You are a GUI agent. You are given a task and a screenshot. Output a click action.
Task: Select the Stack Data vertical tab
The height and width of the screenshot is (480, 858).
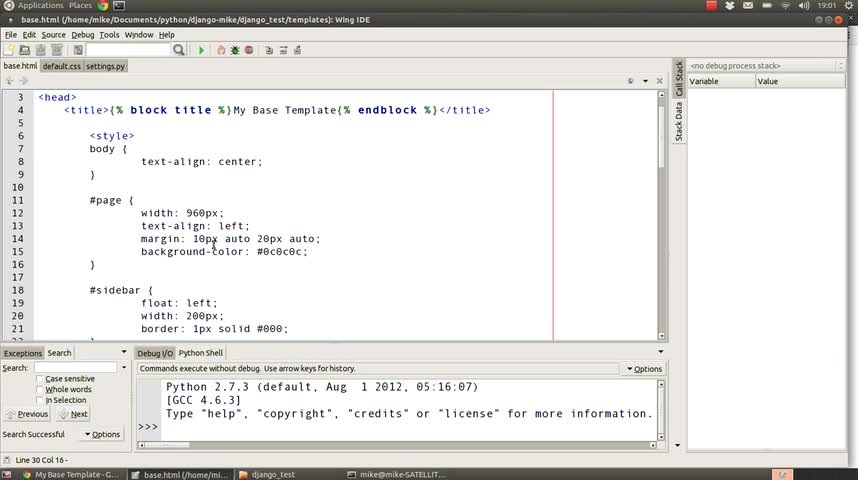679,122
